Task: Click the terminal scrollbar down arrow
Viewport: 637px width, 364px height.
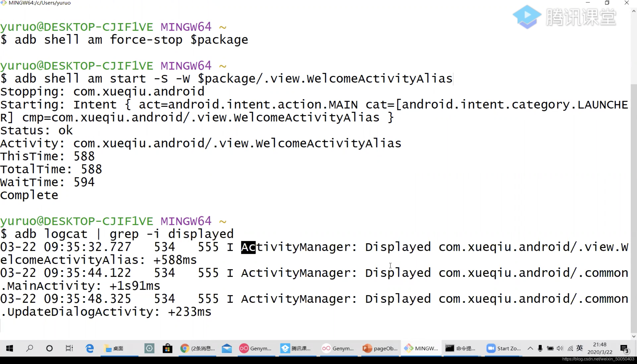Action: point(634,336)
